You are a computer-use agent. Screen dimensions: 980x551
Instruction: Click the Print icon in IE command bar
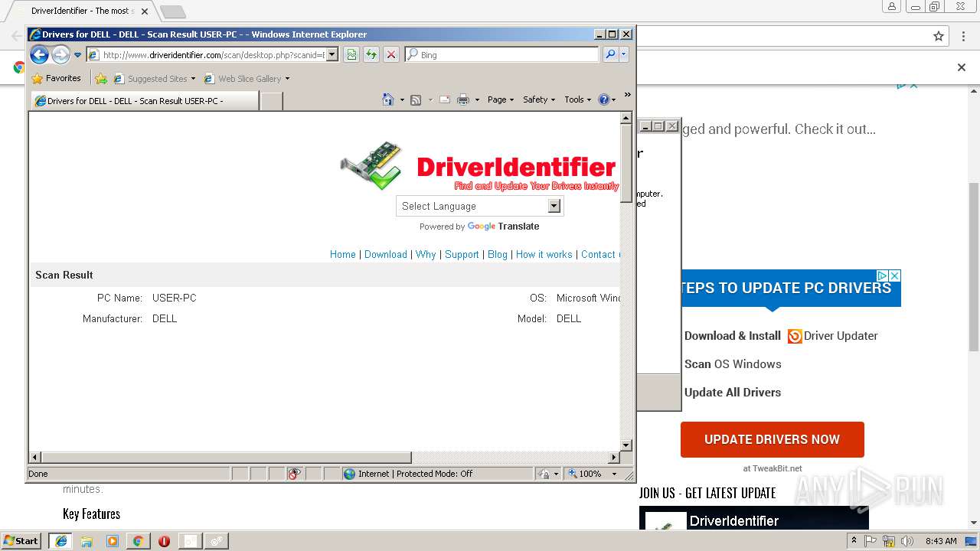(463, 99)
